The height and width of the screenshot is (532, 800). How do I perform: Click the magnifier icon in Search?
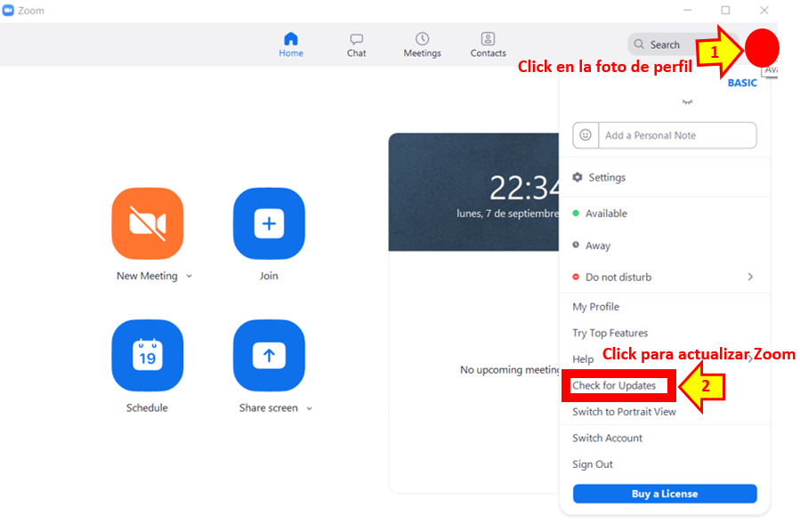639,44
